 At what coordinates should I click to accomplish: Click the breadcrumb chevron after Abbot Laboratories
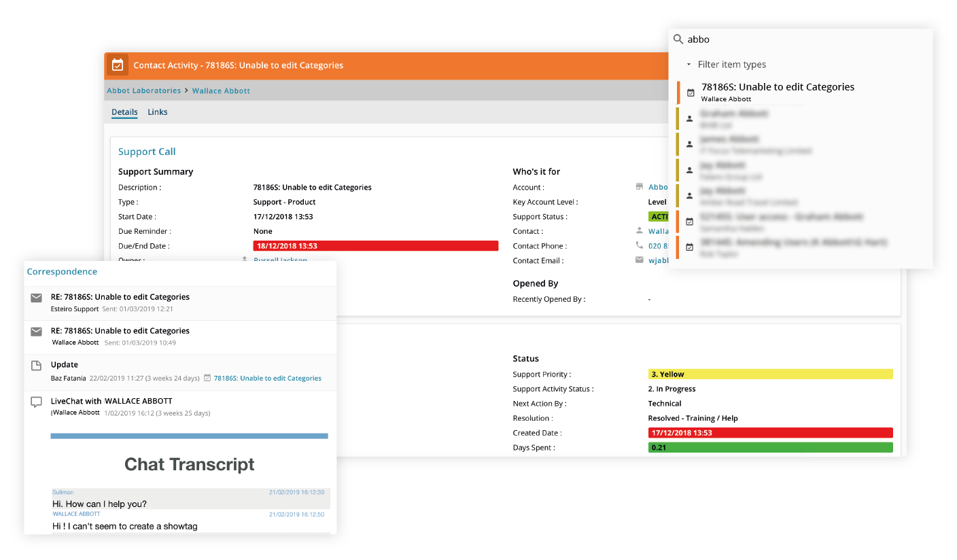tap(186, 90)
